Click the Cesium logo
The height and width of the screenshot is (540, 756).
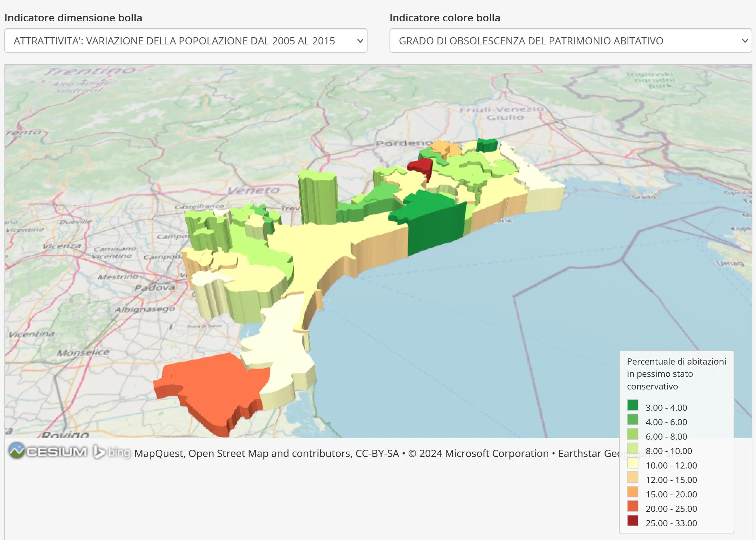pos(48,451)
